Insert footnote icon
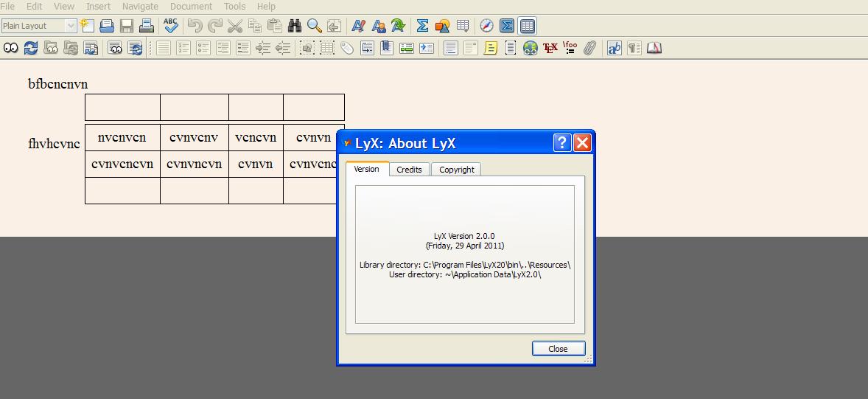868x399 pixels. click(x=451, y=48)
